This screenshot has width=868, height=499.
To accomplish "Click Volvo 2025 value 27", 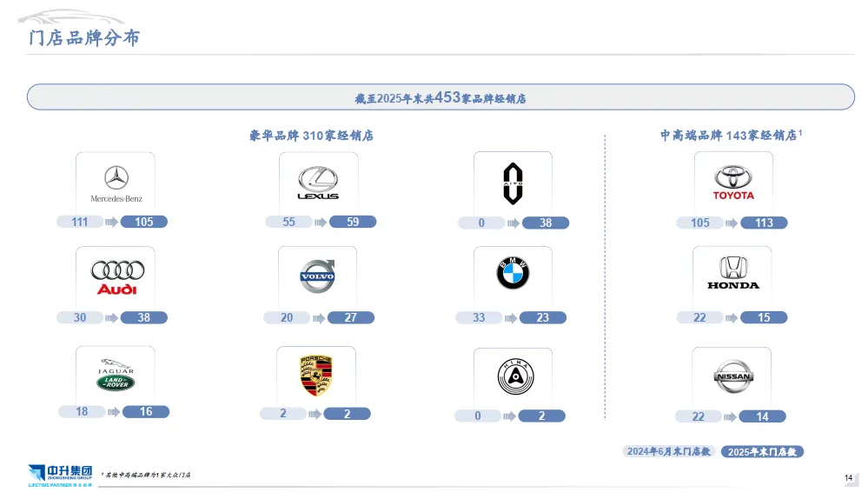I will click(351, 317).
